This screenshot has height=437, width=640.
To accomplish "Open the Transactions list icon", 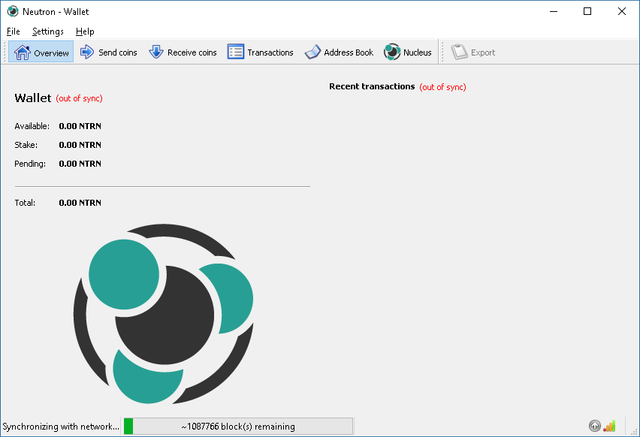I will tap(236, 52).
